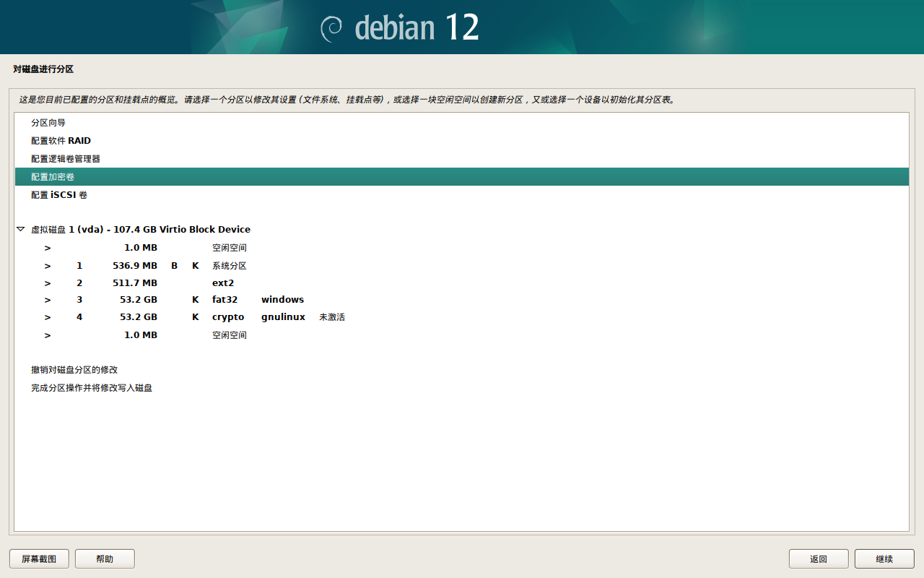The image size is (924, 578).
Task: Proceed with 继续 button
Action: tap(884, 558)
